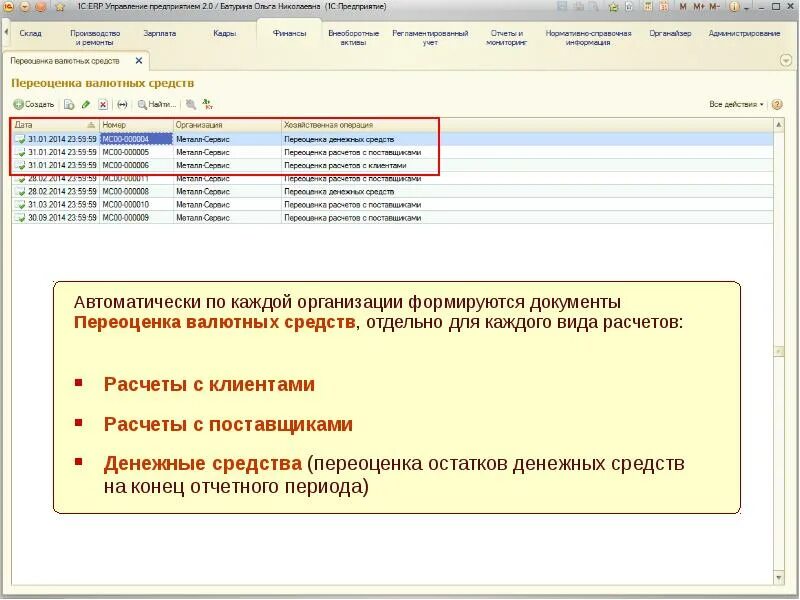The image size is (800, 600).
Task: Click Переоценка денежных средств in row МС00-000008
Action: click(339, 192)
